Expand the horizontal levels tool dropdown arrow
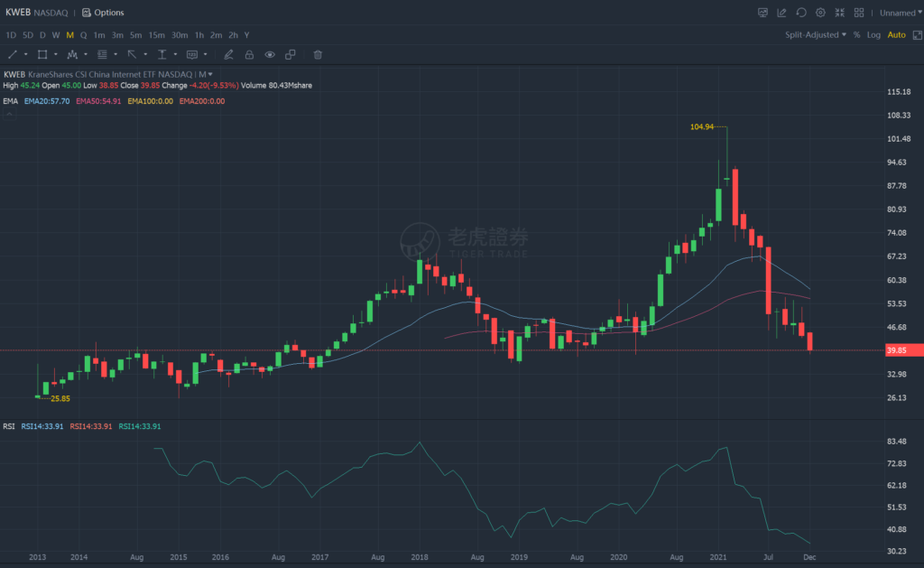 click(x=115, y=54)
